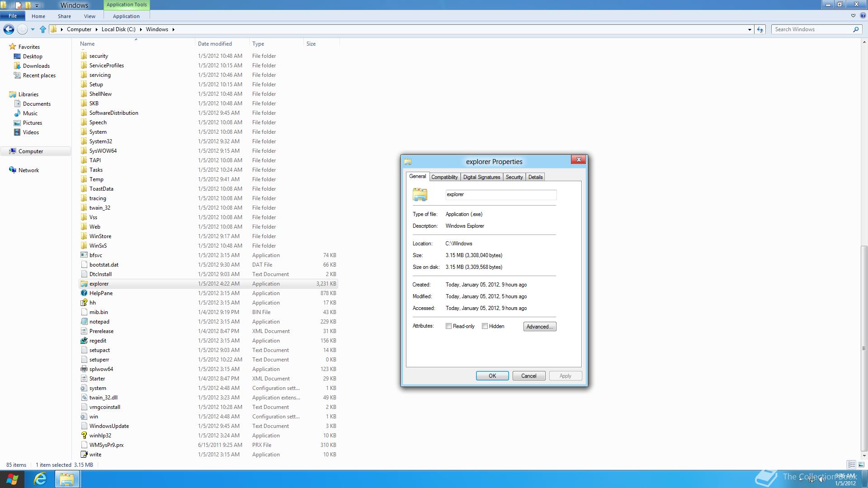
Task: Switch to the Compatibility tab
Action: coord(444,177)
